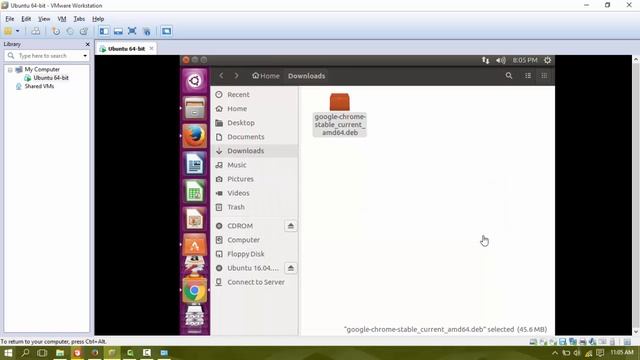Open Windows Task View icon
The height and width of the screenshot is (360, 640).
[x=42, y=353]
